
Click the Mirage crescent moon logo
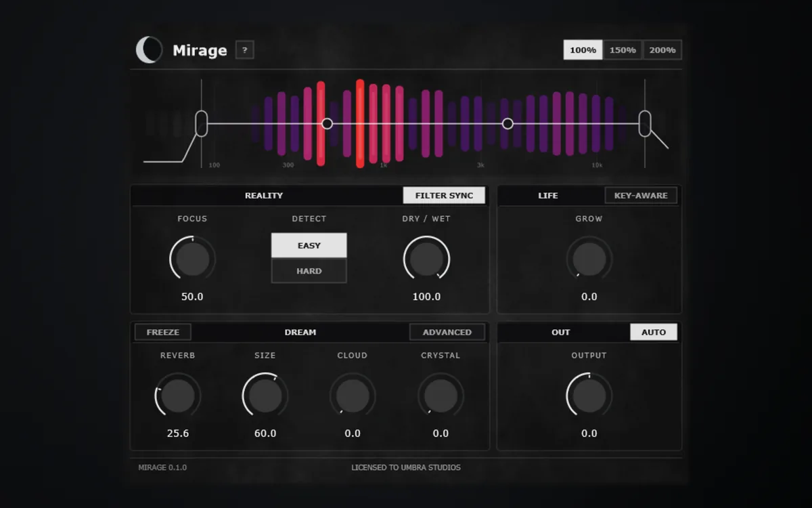pyautogui.click(x=150, y=50)
